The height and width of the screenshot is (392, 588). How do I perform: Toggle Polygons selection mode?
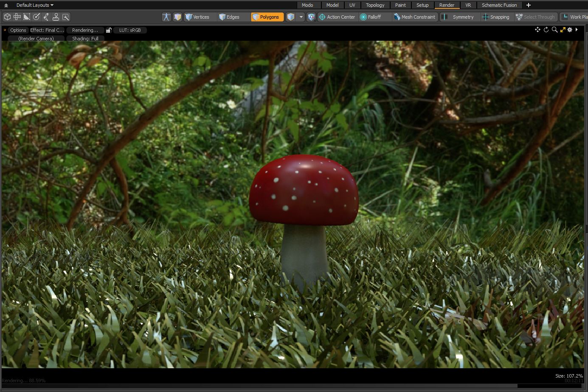(267, 17)
